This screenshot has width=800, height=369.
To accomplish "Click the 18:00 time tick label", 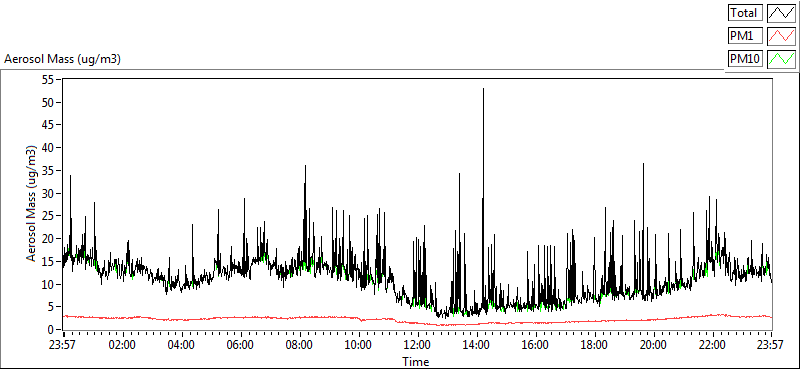I will click(595, 345).
